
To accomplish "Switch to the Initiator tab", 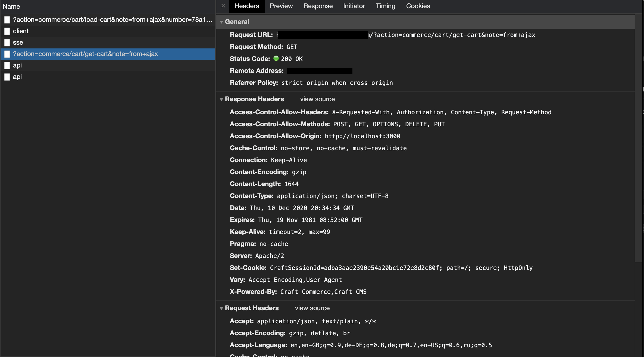I will 354,6.
